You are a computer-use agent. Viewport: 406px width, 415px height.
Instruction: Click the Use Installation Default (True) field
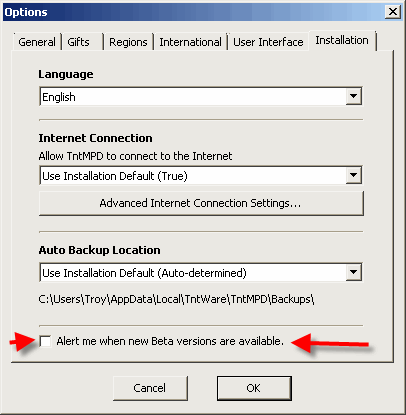201,175
